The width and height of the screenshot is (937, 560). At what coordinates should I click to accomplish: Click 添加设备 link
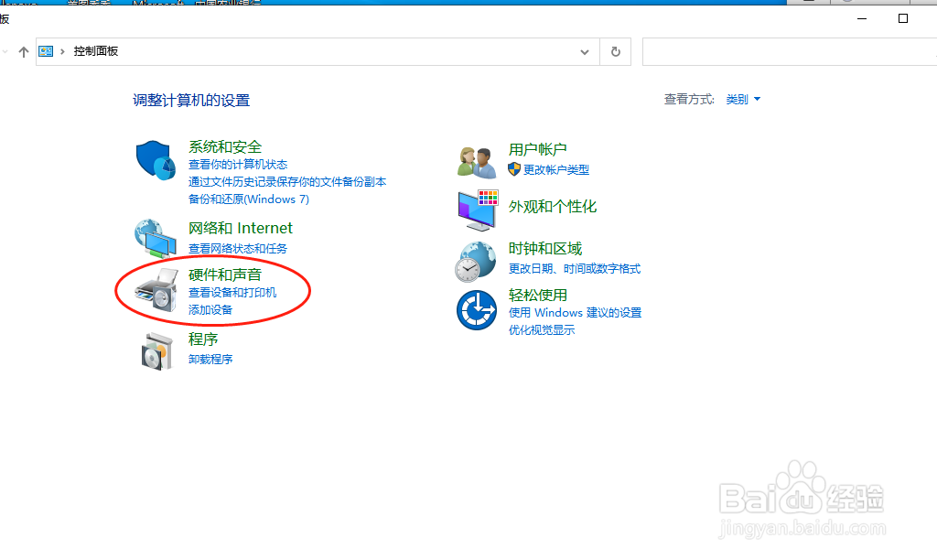click(x=210, y=309)
